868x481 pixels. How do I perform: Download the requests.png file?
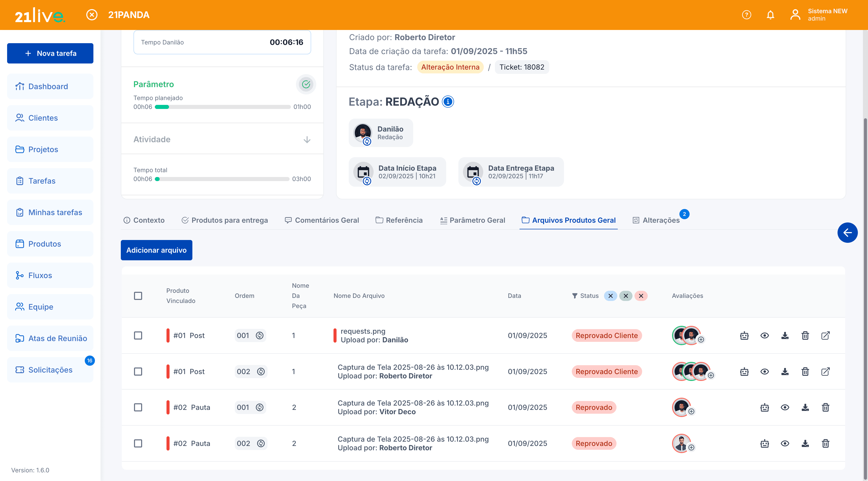[x=785, y=335]
